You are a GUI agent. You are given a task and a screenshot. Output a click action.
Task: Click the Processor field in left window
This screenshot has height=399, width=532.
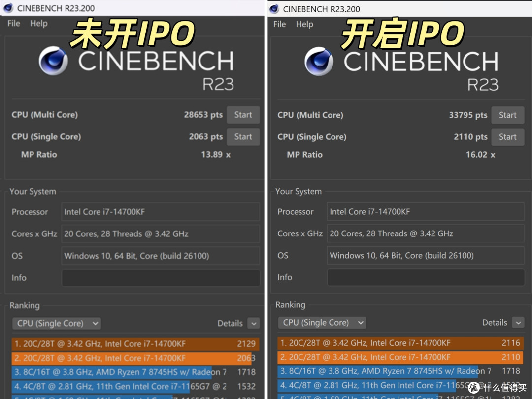[161, 212]
